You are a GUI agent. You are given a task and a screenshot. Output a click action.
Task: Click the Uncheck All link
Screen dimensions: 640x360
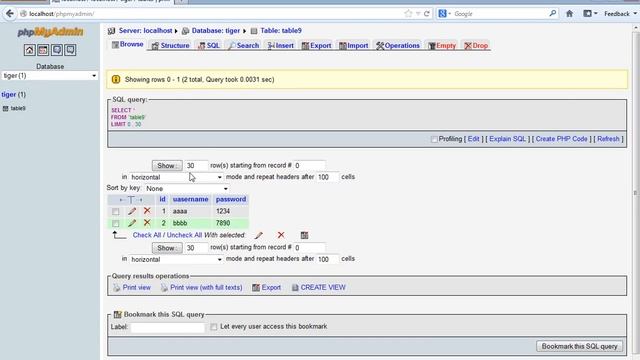click(184, 235)
